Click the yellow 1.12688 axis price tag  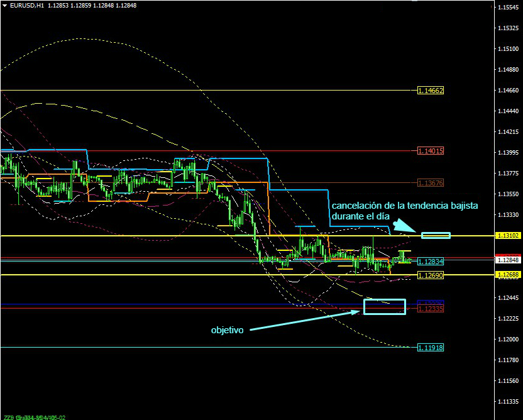coord(507,275)
